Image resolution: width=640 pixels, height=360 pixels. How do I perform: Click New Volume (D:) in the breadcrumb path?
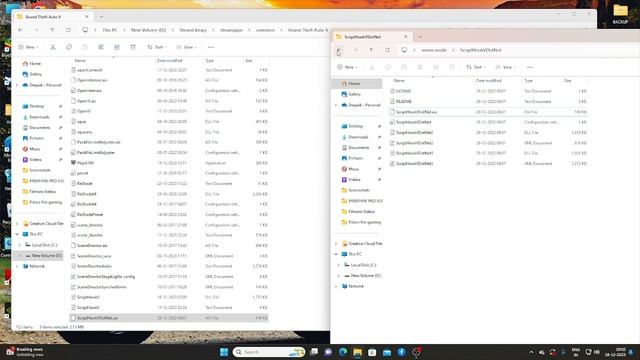(x=148, y=30)
